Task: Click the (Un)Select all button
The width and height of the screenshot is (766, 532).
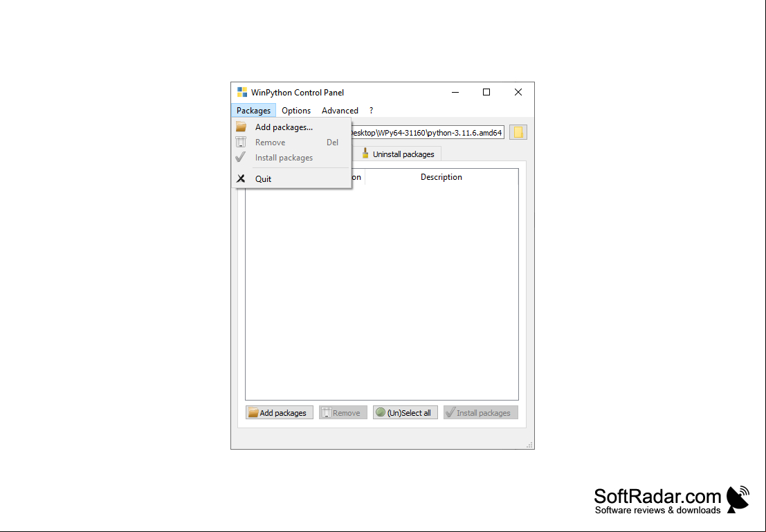Action: (x=405, y=413)
